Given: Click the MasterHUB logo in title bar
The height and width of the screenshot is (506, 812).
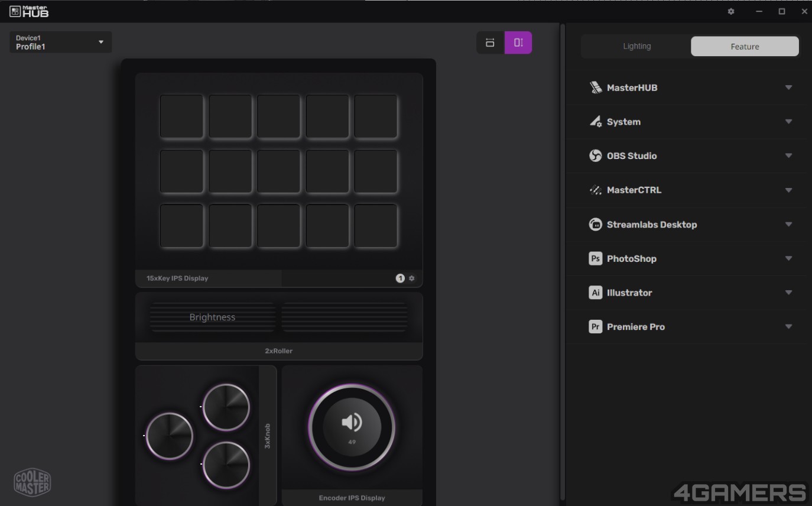Looking at the screenshot, I should (29, 11).
